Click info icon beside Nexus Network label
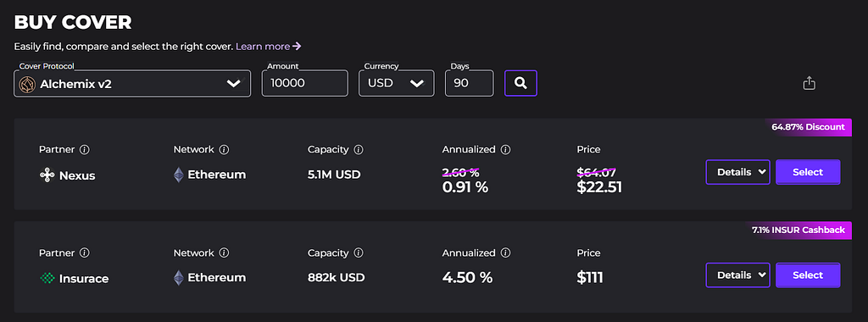Screen dimensions: 868x322 pos(224,149)
